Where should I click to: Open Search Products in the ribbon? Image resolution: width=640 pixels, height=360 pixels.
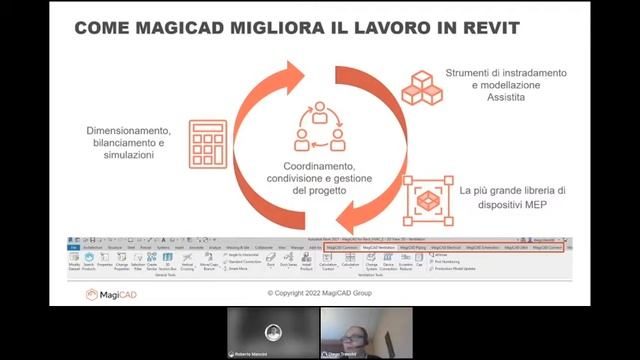(x=89, y=261)
